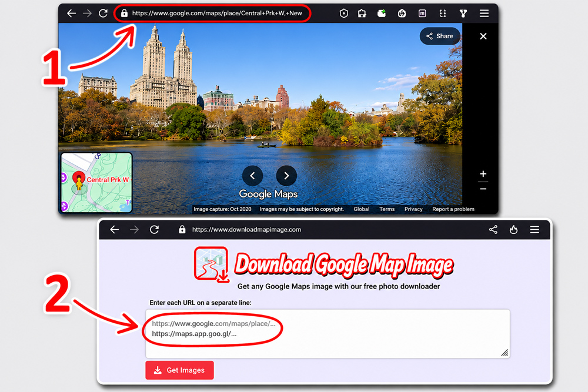The width and height of the screenshot is (588, 392).
Task: Reload the downloadmapimage page
Action: [x=154, y=229]
